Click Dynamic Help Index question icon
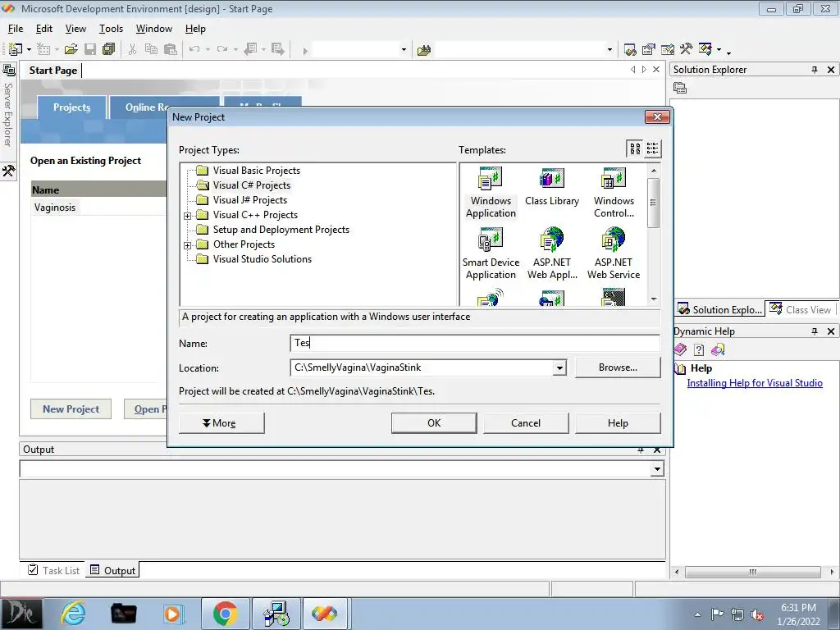840x630 pixels. click(699, 349)
